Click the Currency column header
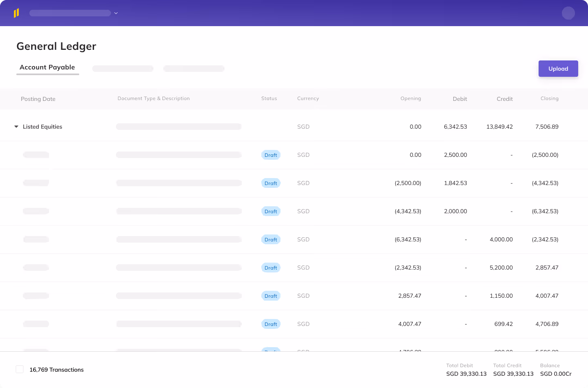The height and width of the screenshot is (388, 588). tap(308, 98)
